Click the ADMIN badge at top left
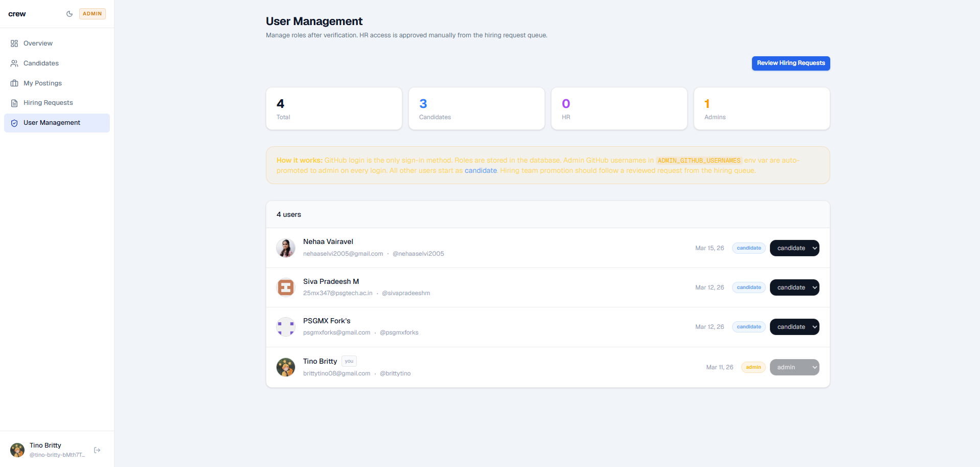Image resolution: width=980 pixels, height=467 pixels. pyautogui.click(x=92, y=14)
